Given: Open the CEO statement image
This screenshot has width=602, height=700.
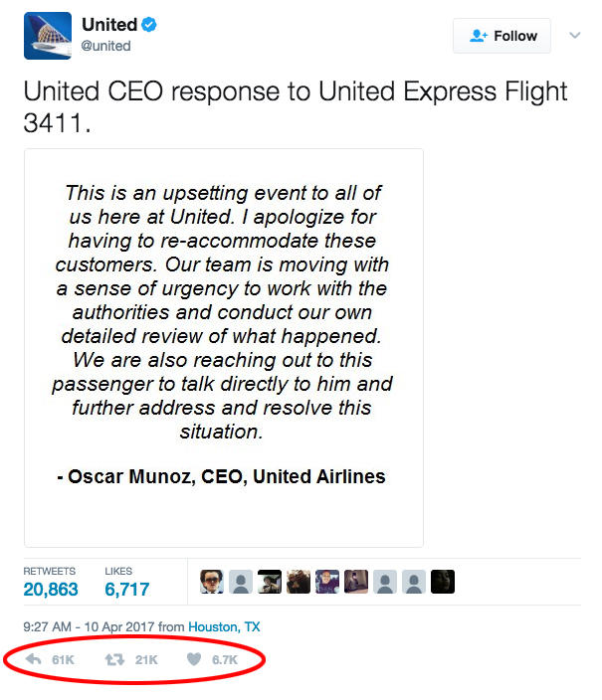Looking at the screenshot, I should click(x=224, y=348).
